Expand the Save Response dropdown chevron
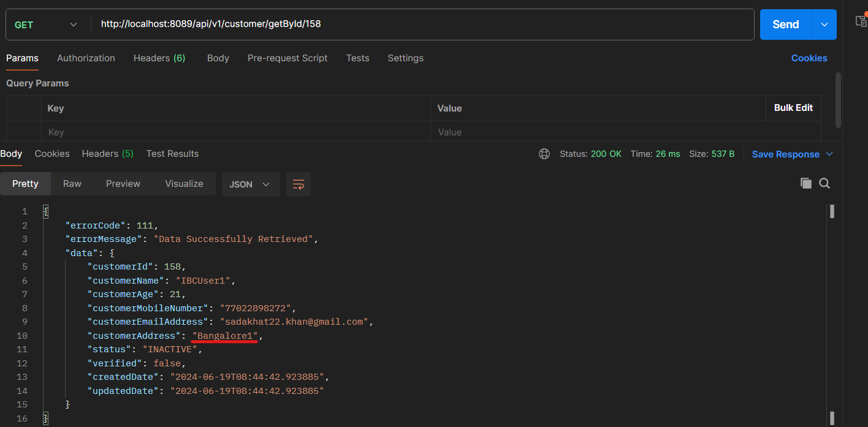This screenshot has height=427, width=868. (829, 154)
